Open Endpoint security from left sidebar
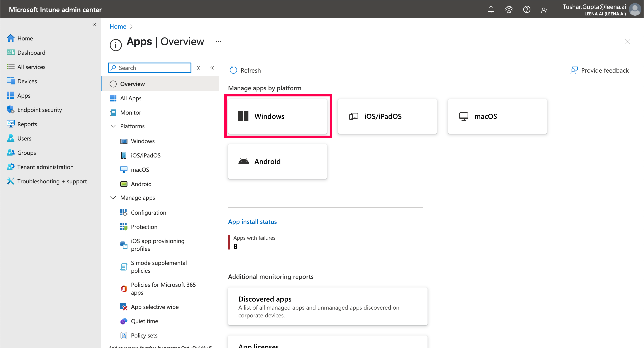644x348 pixels. (x=40, y=110)
